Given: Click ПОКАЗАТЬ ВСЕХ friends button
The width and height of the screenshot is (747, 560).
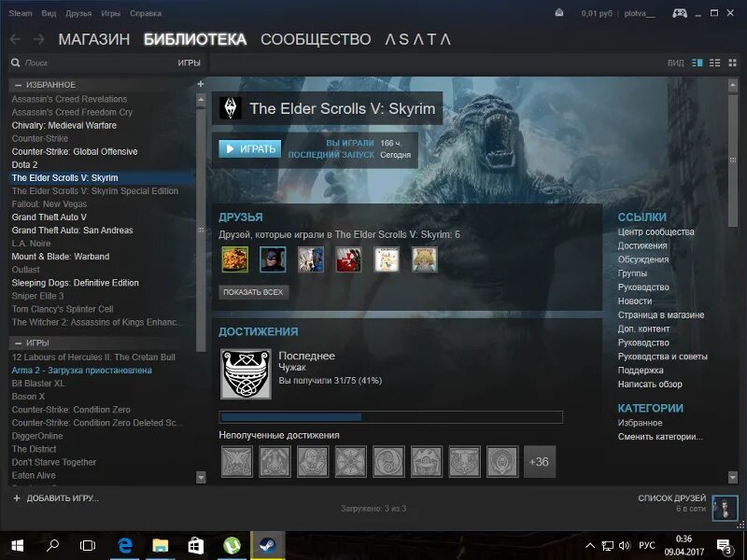Looking at the screenshot, I should coord(253,292).
